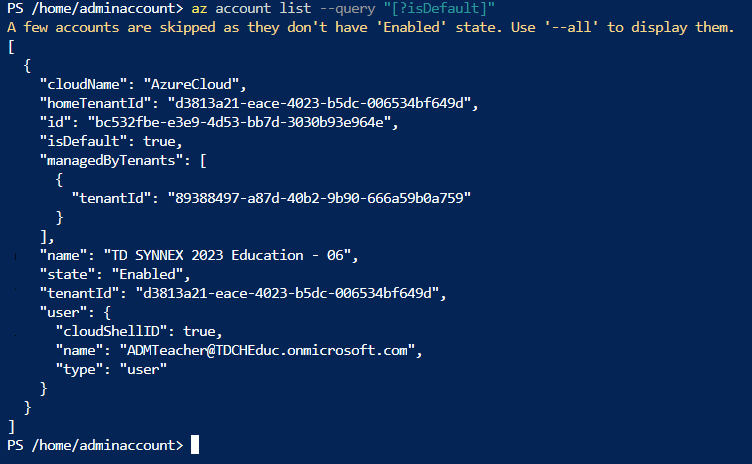Click the tenantId value below the state line
752x464 pixels.
tap(287, 293)
